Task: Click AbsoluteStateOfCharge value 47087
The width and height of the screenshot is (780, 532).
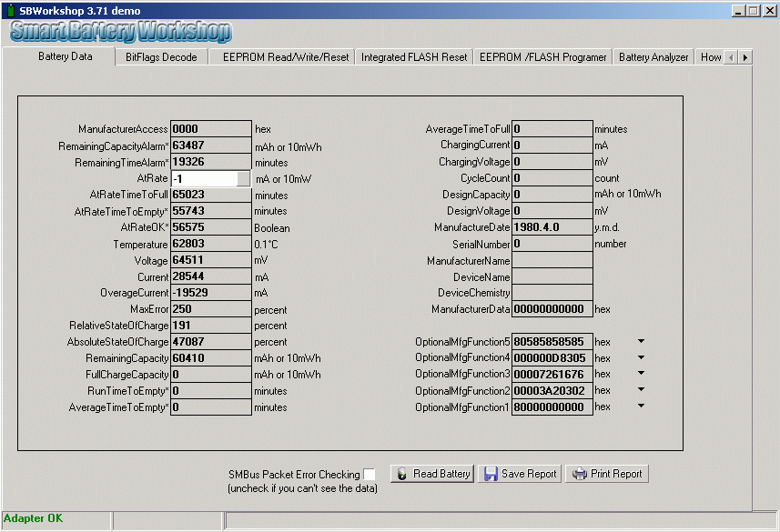Action: tap(211, 342)
